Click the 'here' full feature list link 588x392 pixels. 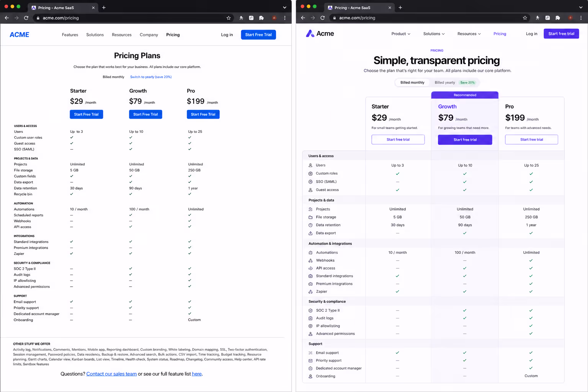197,374
